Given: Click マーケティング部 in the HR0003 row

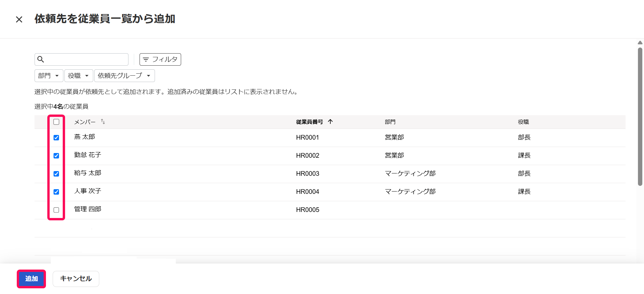Looking at the screenshot, I should (x=410, y=173).
